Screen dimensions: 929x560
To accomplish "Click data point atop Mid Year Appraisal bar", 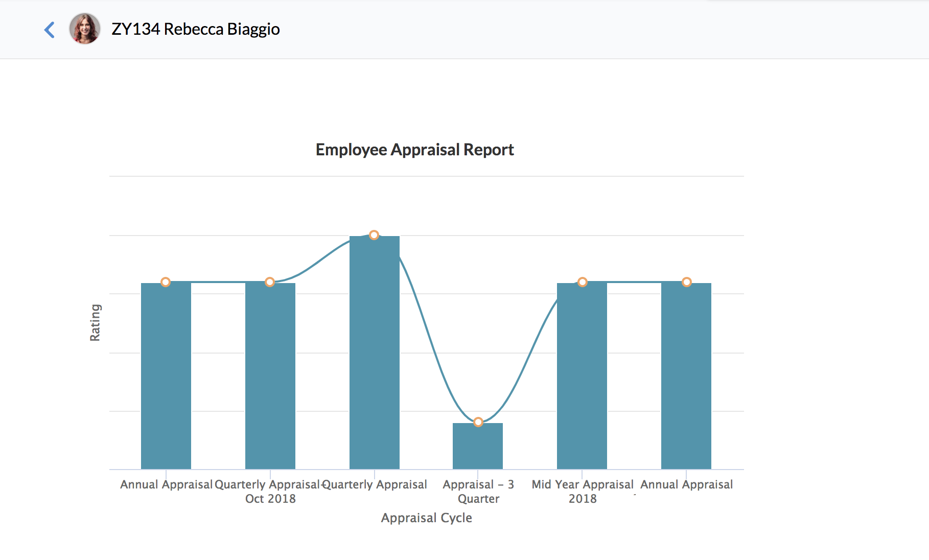I will point(583,282).
